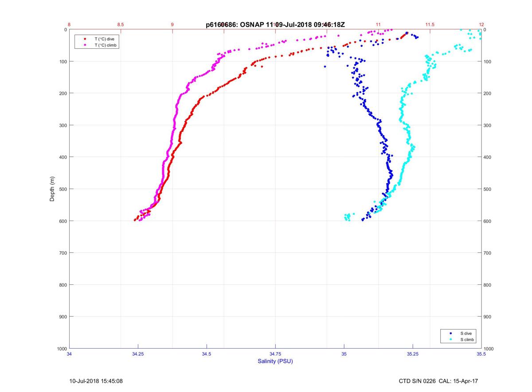Select the 'S climb' legend label
The height and width of the screenshot is (392, 532).
[467, 339]
